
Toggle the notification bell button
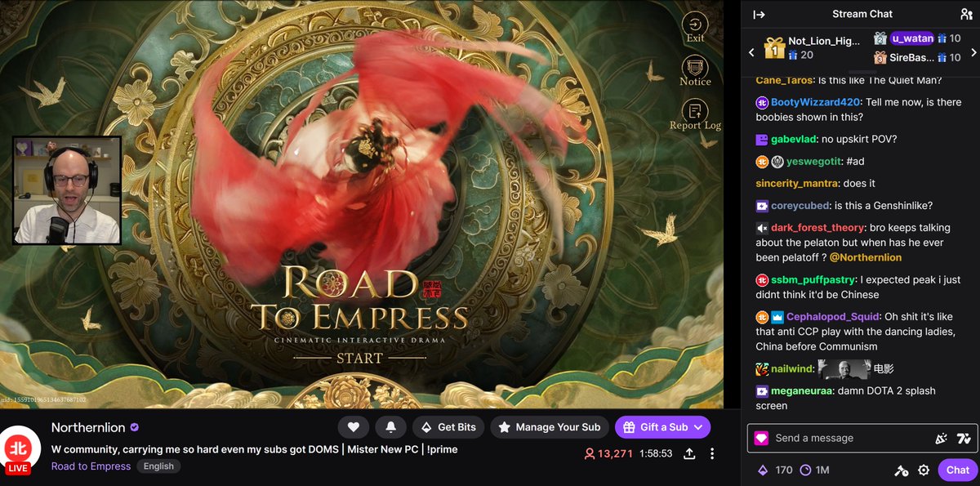390,427
